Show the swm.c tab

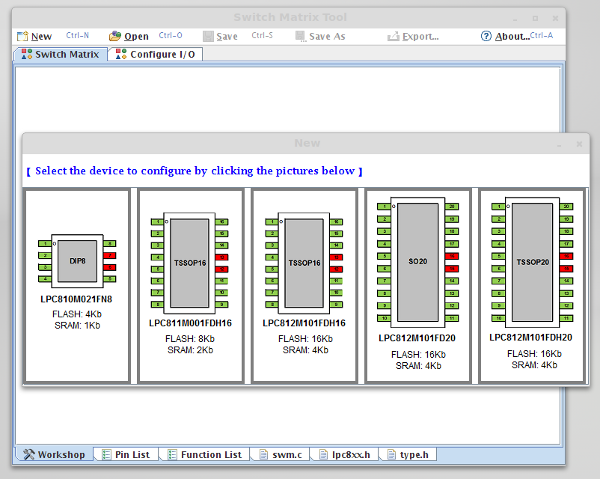point(280,455)
